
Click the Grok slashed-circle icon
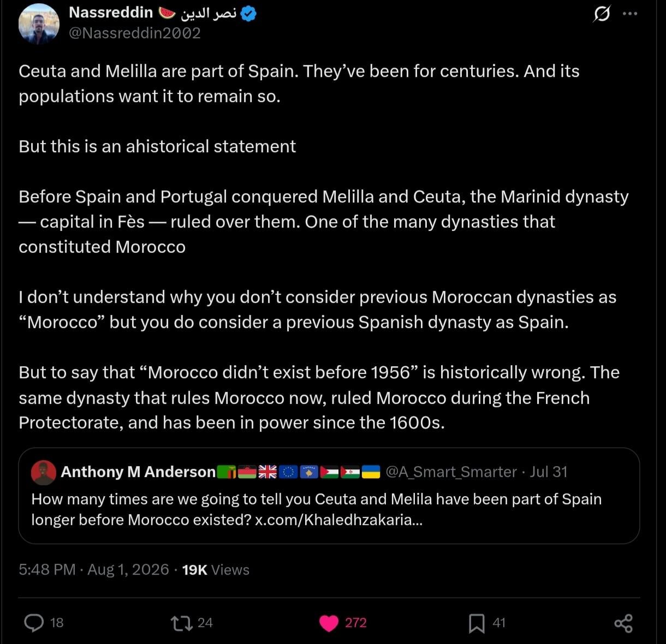602,14
